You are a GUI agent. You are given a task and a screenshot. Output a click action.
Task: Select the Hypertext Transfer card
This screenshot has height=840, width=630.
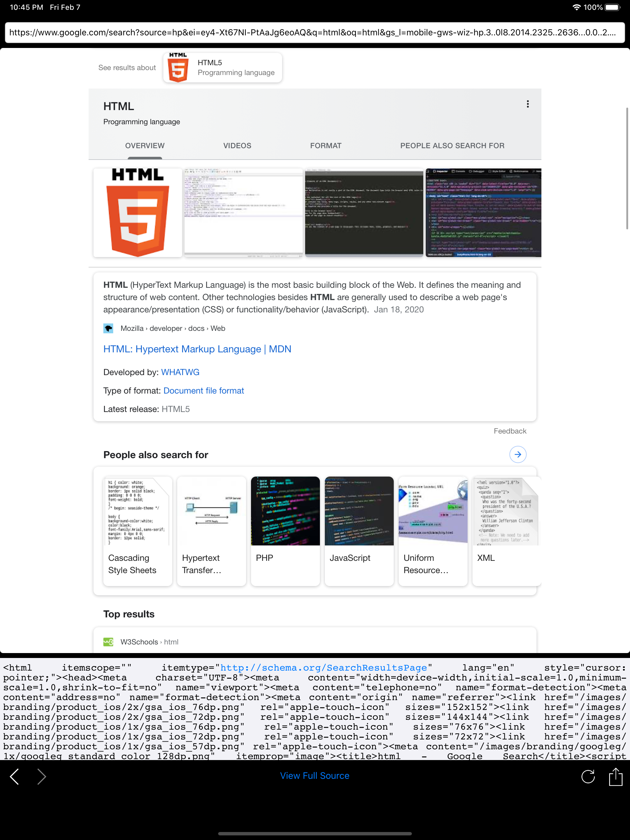[212, 531]
